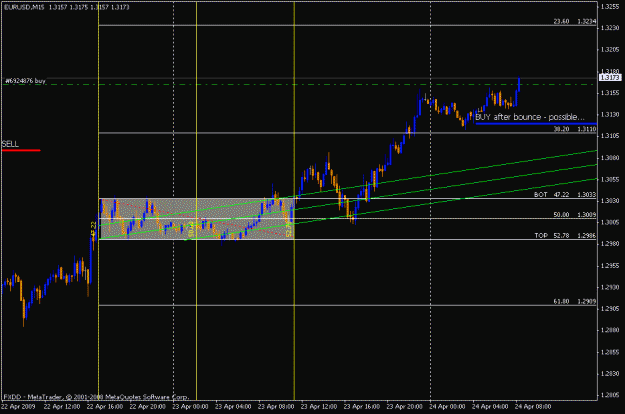Click the 24 Apr 04:00 time axis label
Screen dimensions: 625x414
(490, 407)
